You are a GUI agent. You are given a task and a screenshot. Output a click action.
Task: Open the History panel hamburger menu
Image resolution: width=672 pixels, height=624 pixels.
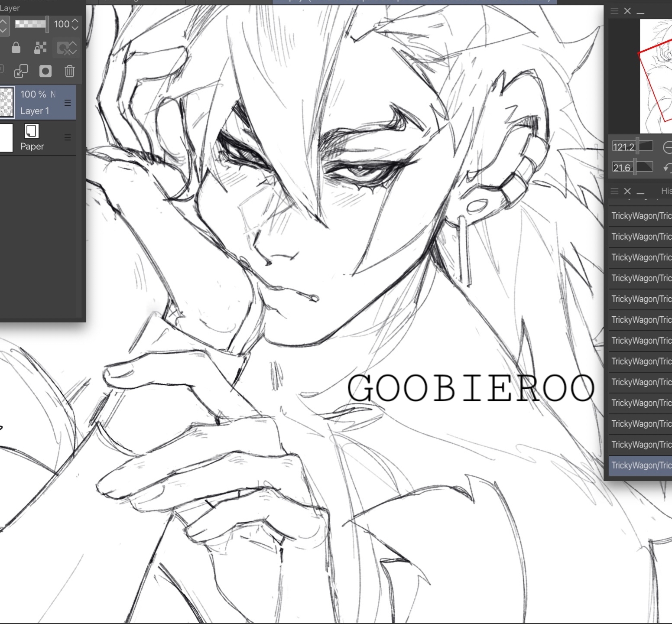click(x=614, y=191)
